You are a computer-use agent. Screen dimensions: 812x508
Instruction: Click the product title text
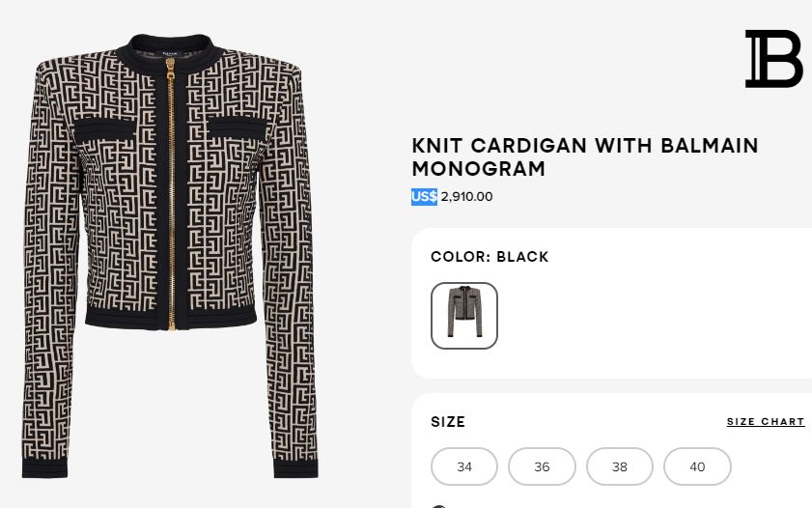(x=585, y=157)
